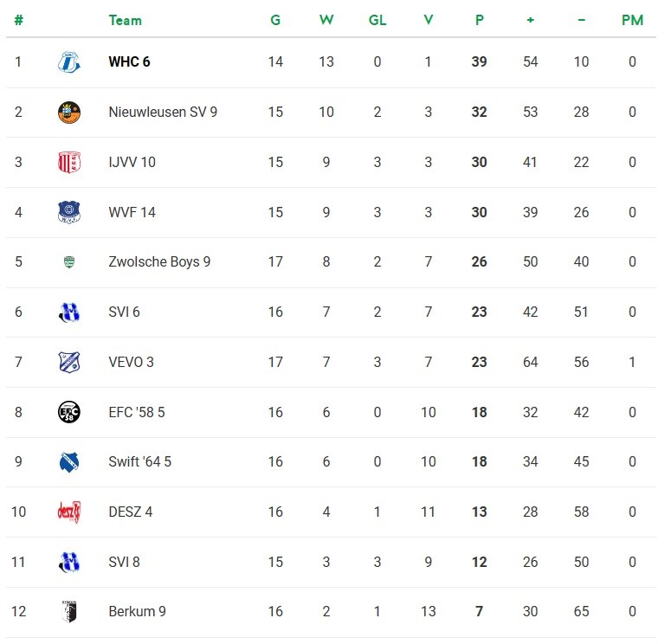Viewport: 658px width, 644px height.
Task: Click the SVI 6 blue club logo
Action: pyautogui.click(x=68, y=312)
